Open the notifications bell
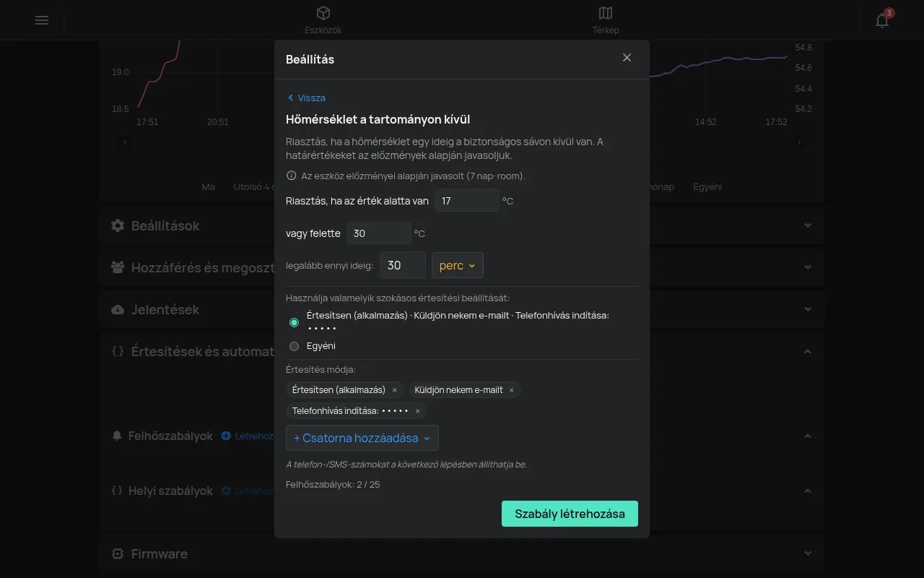Screen dimensions: 924x578 pyautogui.click(x=882, y=20)
